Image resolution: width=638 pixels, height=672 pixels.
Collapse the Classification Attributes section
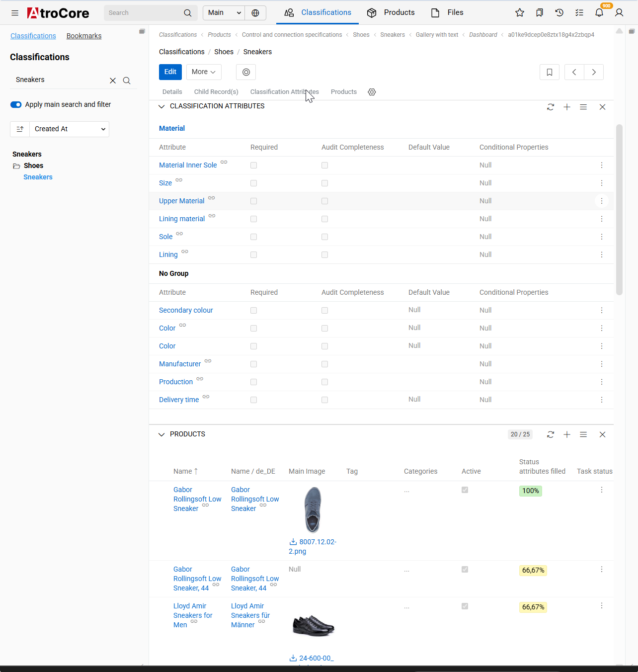point(161,106)
